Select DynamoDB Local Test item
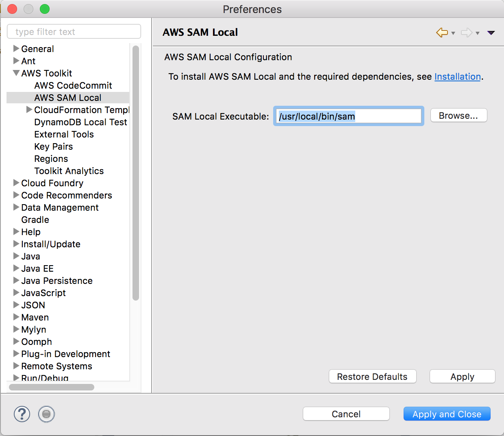 tap(80, 122)
